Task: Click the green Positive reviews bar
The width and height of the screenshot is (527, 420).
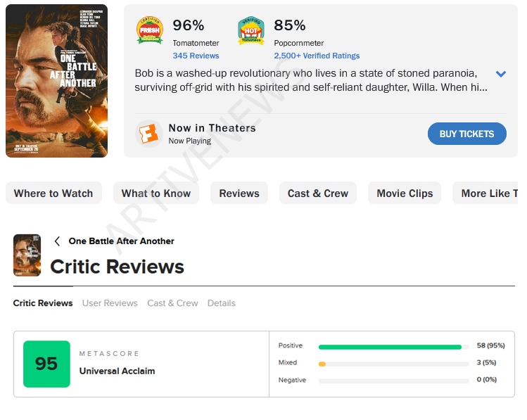Action: (x=390, y=347)
